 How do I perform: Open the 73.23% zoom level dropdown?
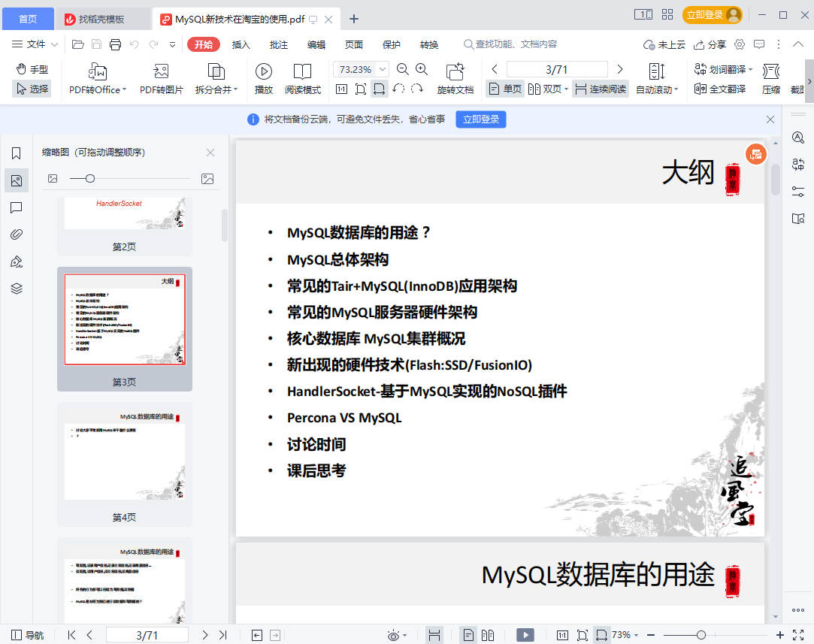coord(383,69)
